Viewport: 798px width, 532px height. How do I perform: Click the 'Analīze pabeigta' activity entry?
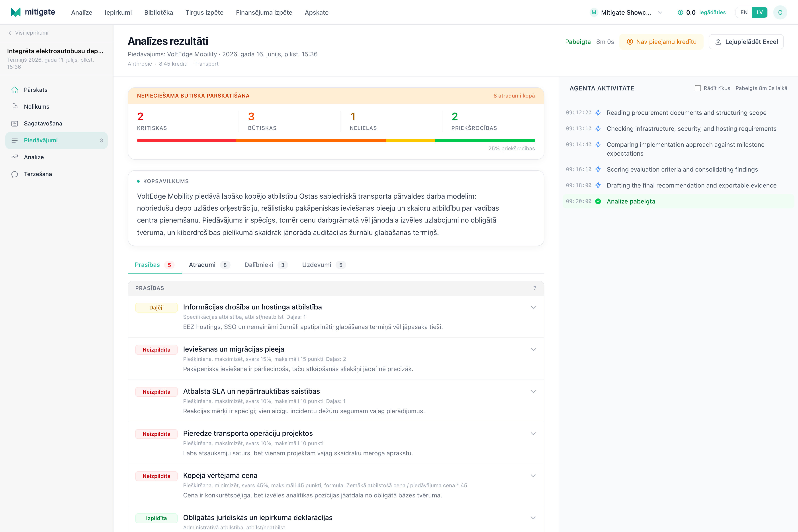tap(678, 201)
